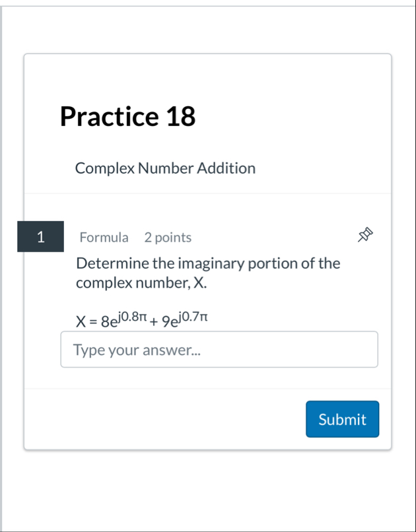
Task: Submit the Practice 18 quiz
Action: point(342,419)
